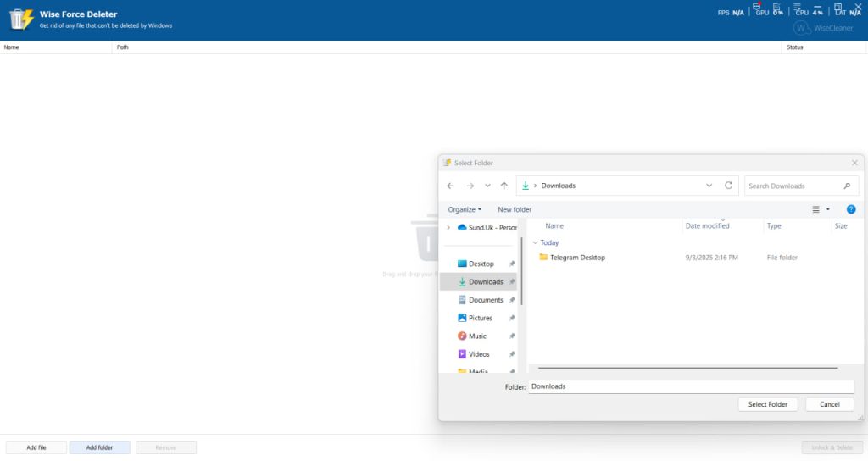Click the pin icon next to Downloads

pyautogui.click(x=512, y=281)
